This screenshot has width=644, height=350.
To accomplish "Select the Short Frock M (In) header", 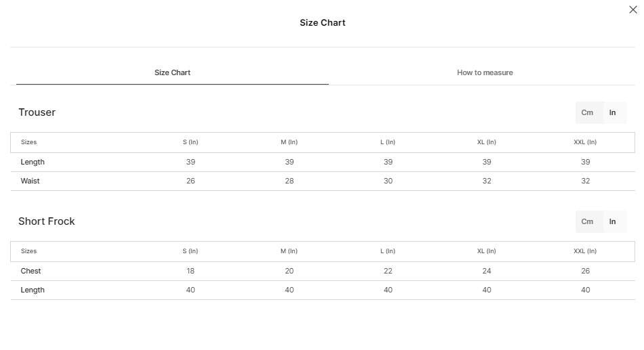I will point(289,251).
